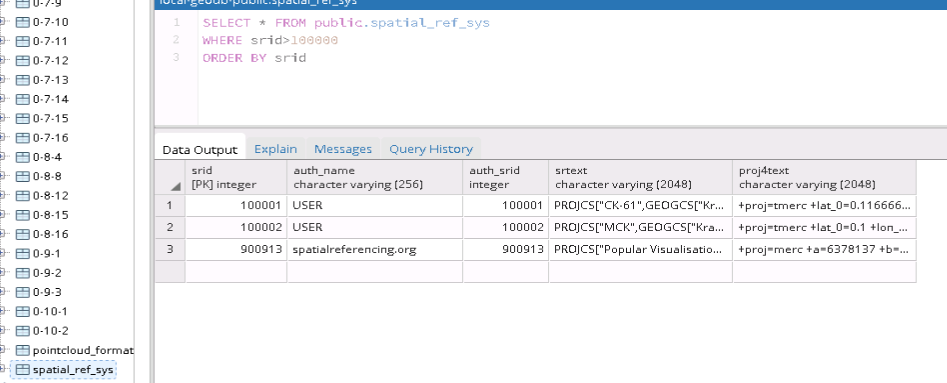Open the Messages tab
Viewport: 947px width, 383px height.
tap(343, 149)
